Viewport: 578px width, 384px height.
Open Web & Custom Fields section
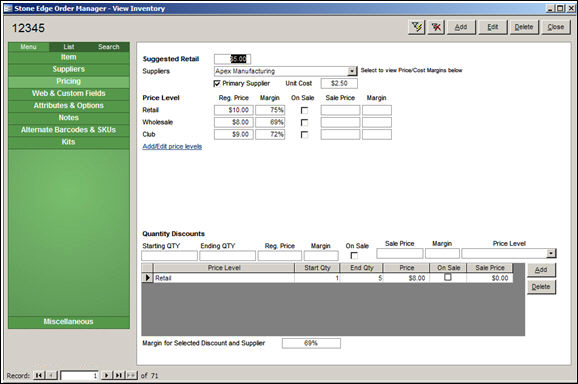click(x=69, y=94)
